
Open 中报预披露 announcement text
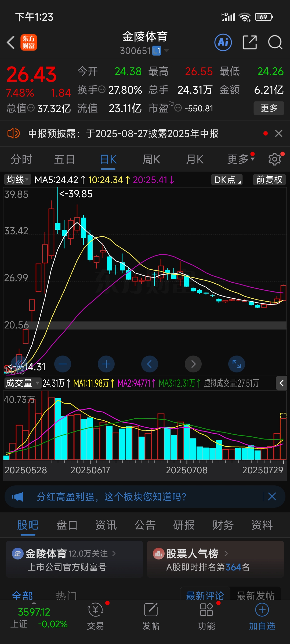click(x=123, y=133)
